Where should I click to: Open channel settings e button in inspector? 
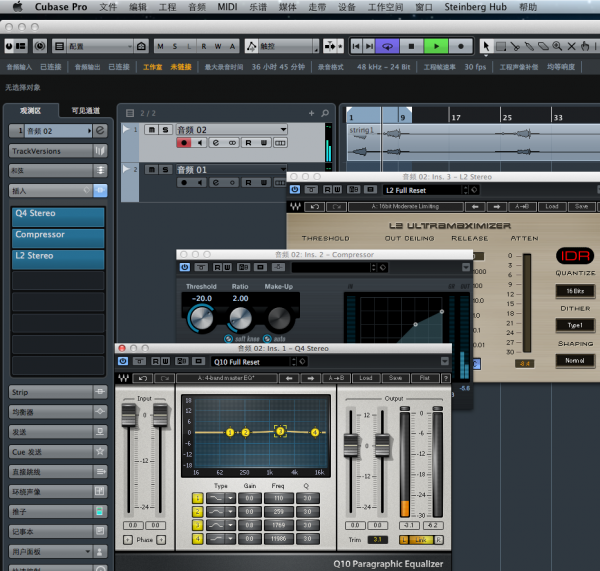[x=100, y=131]
